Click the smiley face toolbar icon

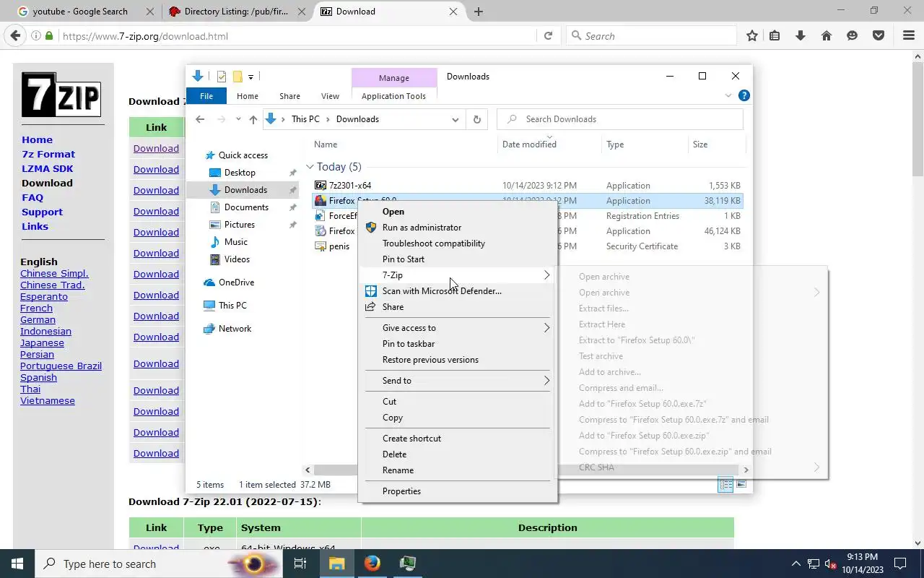tap(853, 35)
